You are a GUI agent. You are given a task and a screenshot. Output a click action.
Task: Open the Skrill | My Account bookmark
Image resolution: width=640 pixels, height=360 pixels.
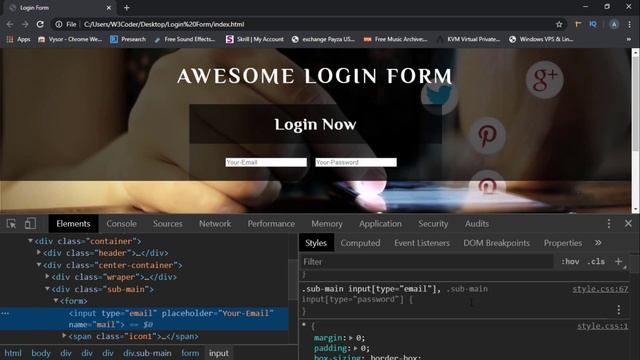255,39
